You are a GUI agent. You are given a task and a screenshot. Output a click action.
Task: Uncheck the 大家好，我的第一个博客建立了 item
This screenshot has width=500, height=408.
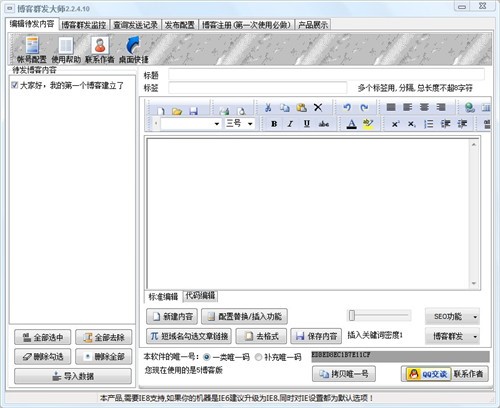(15, 85)
